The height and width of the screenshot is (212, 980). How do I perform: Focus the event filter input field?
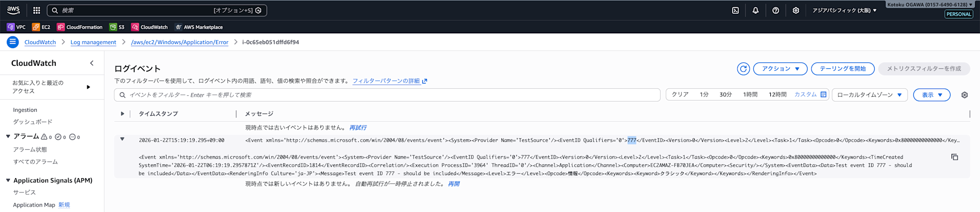click(387, 95)
